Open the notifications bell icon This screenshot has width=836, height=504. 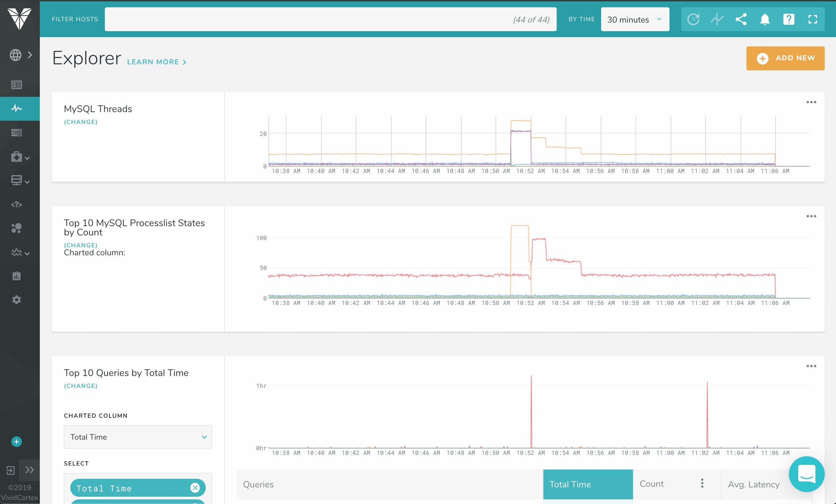tap(765, 19)
